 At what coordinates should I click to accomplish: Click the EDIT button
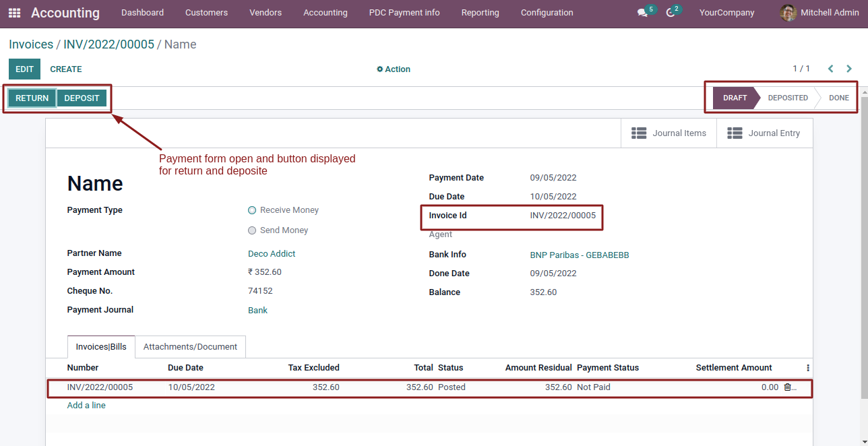24,69
